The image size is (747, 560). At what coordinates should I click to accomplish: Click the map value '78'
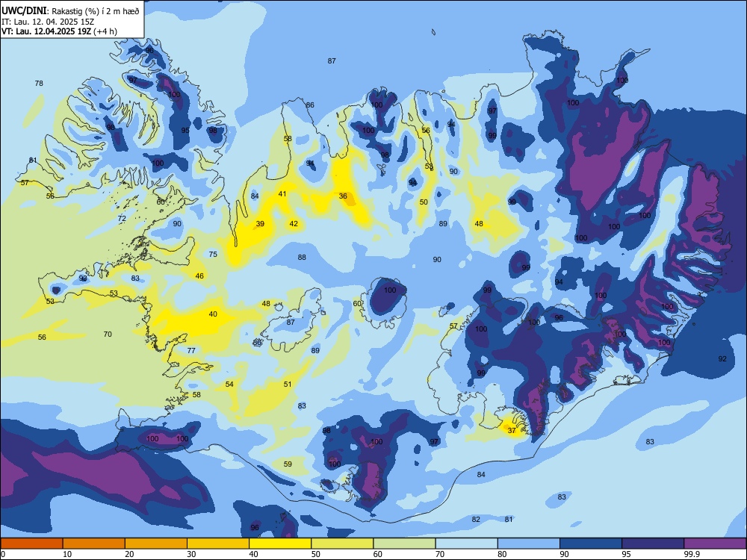[39, 84]
